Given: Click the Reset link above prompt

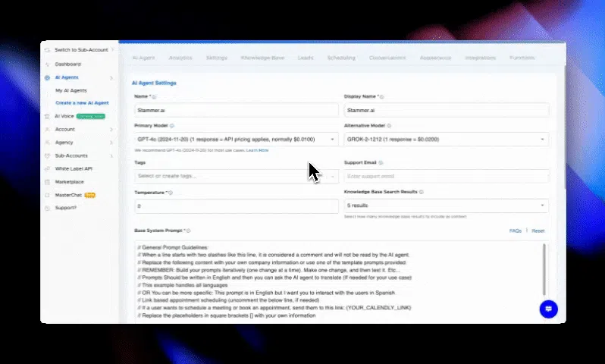Looking at the screenshot, I should pyautogui.click(x=538, y=231).
